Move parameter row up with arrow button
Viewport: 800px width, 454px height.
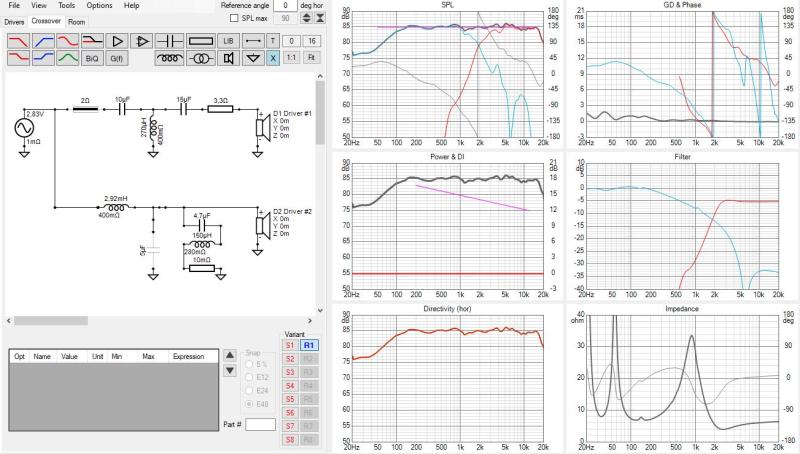[230, 356]
